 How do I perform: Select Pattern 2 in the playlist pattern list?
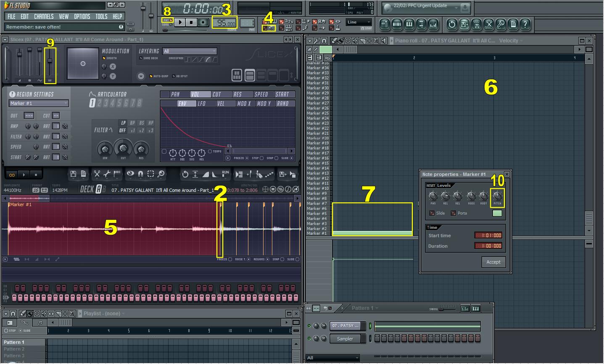tap(14, 349)
